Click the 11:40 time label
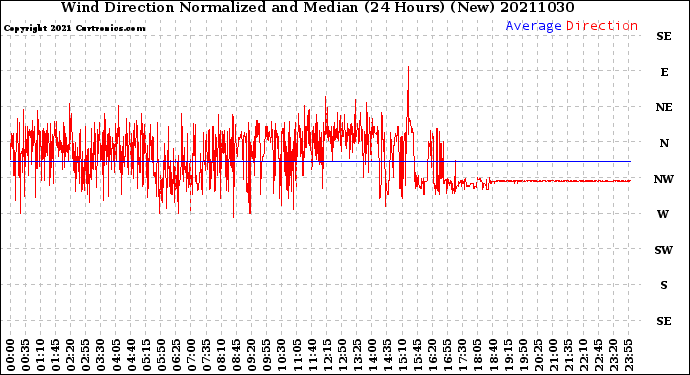690x375 pixels. point(312,355)
